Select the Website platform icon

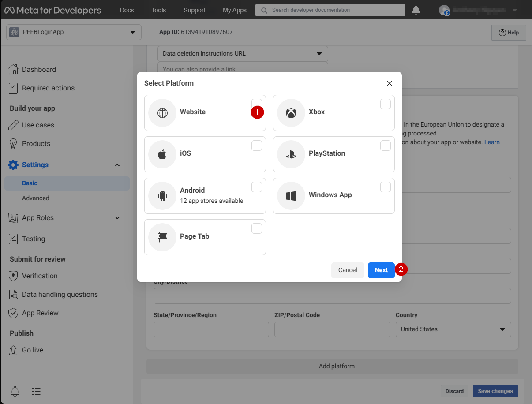click(162, 112)
